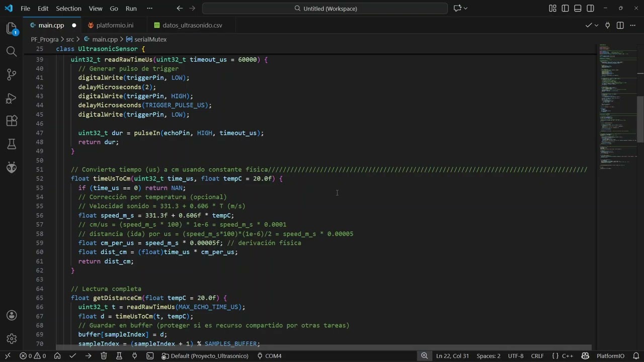Viewport: 644px width, 362px height.
Task: Open the View menu
Action: click(95, 9)
